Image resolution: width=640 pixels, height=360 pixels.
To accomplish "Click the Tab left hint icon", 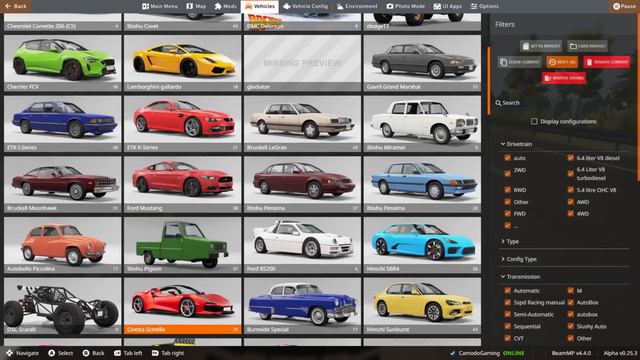I will pos(118,353).
